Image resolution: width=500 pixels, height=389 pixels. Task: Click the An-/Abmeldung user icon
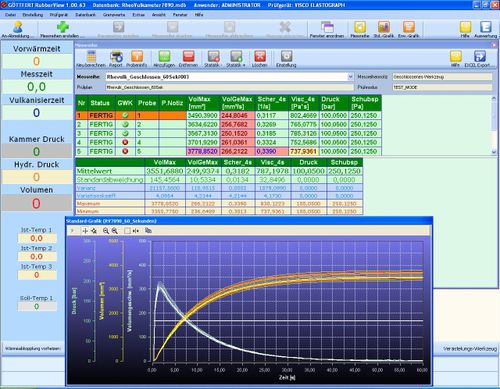pos(18,27)
